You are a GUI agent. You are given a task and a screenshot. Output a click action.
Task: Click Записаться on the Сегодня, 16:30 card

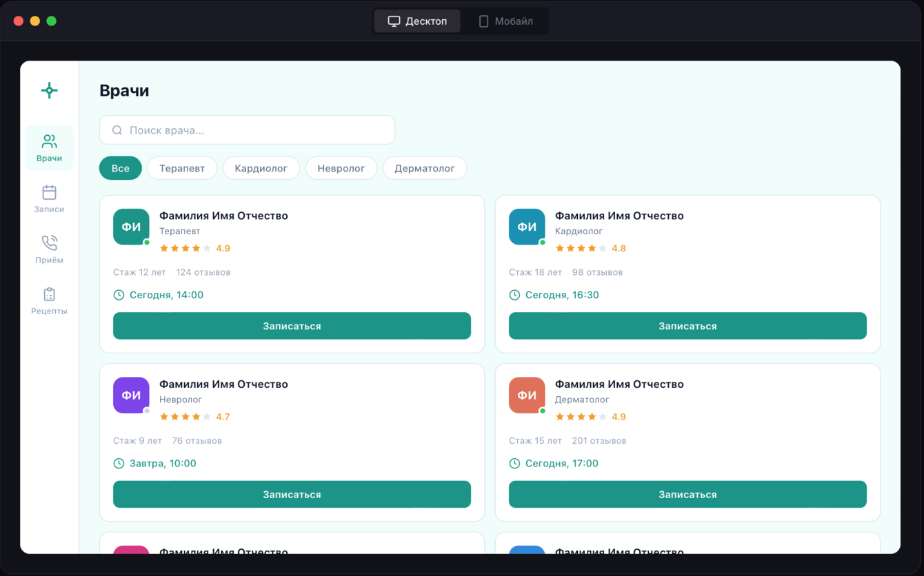[x=687, y=326]
